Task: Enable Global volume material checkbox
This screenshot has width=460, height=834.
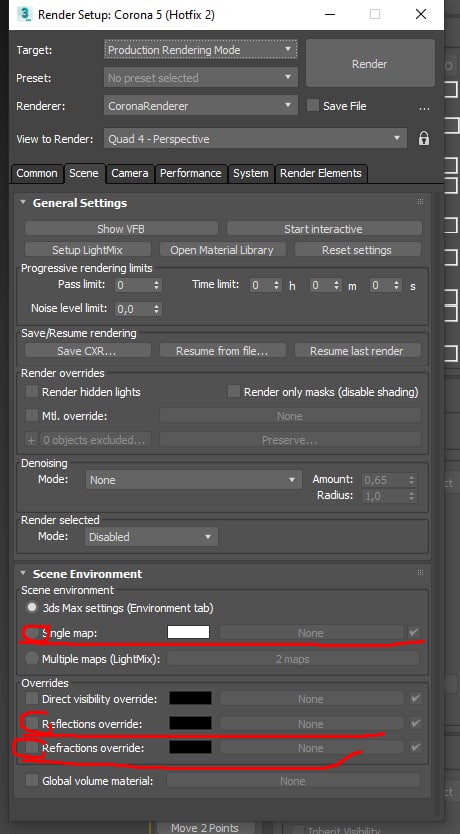Action: point(32,781)
